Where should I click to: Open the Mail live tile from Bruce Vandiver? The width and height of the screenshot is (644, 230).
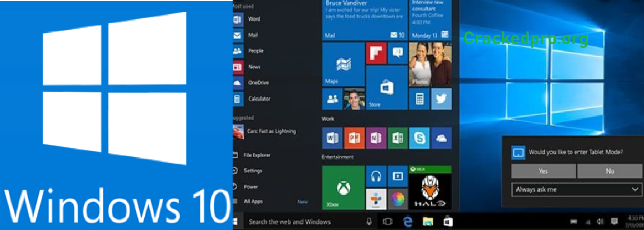tap(364, 20)
